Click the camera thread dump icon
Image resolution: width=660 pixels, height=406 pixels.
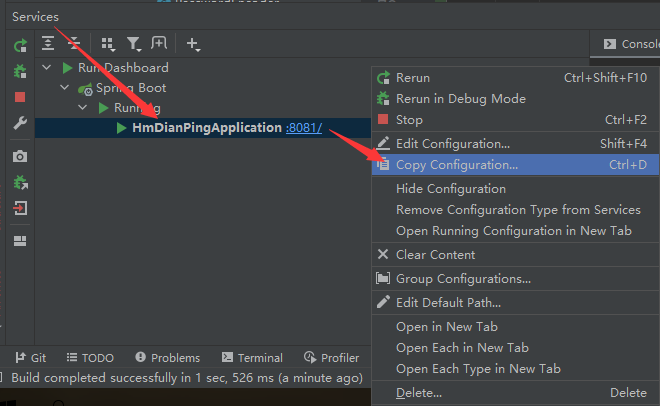click(20, 157)
